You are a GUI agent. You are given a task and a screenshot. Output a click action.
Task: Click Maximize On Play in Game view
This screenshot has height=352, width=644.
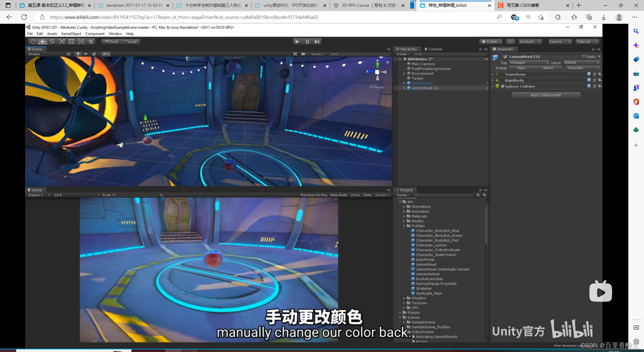(x=314, y=195)
